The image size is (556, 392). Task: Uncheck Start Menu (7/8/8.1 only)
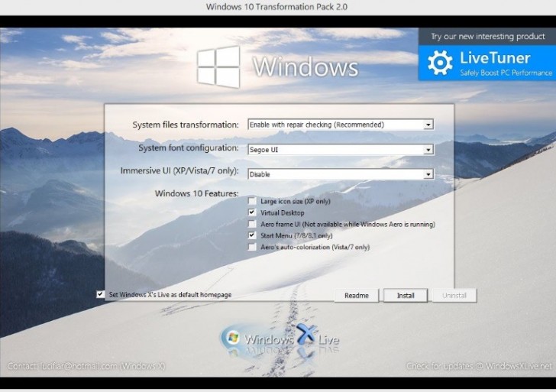click(x=252, y=235)
